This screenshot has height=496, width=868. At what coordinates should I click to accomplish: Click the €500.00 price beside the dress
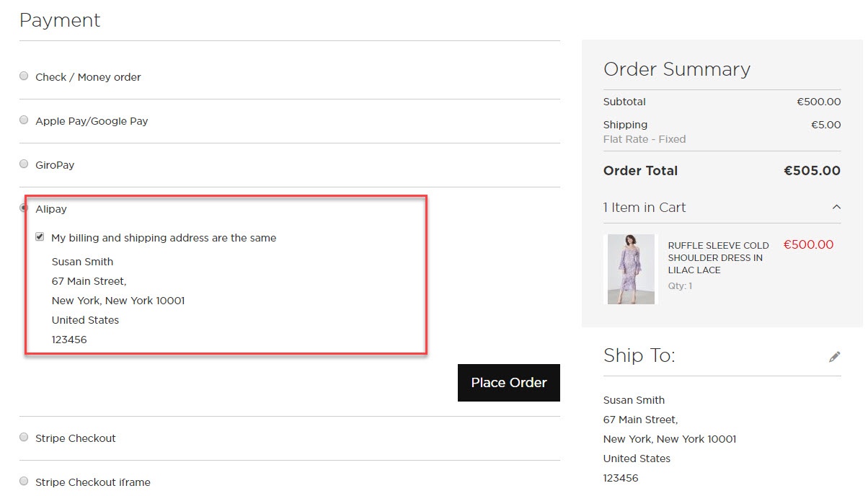[808, 244]
